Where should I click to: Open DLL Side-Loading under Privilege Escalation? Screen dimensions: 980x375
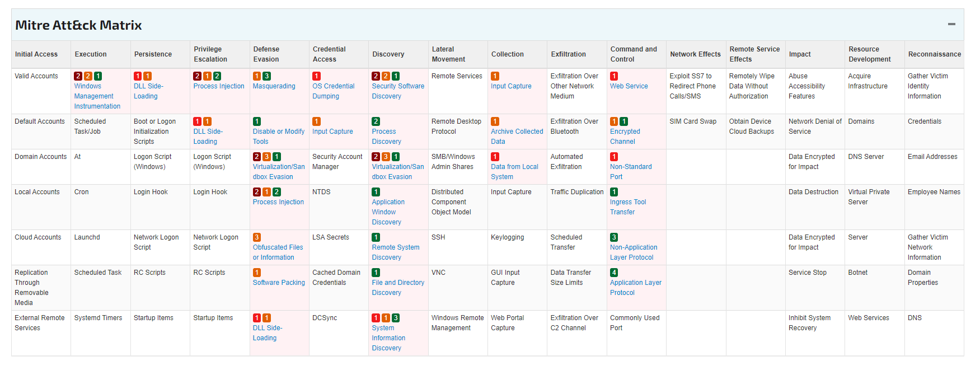208,137
